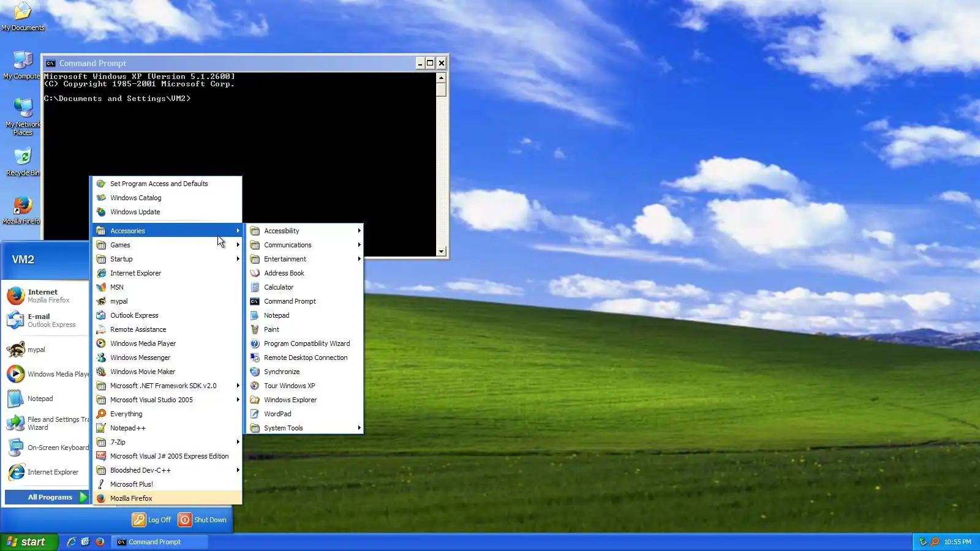Expand the 7-Zip submenu arrow
Image resolution: width=980 pixels, height=551 pixels.
click(x=238, y=442)
